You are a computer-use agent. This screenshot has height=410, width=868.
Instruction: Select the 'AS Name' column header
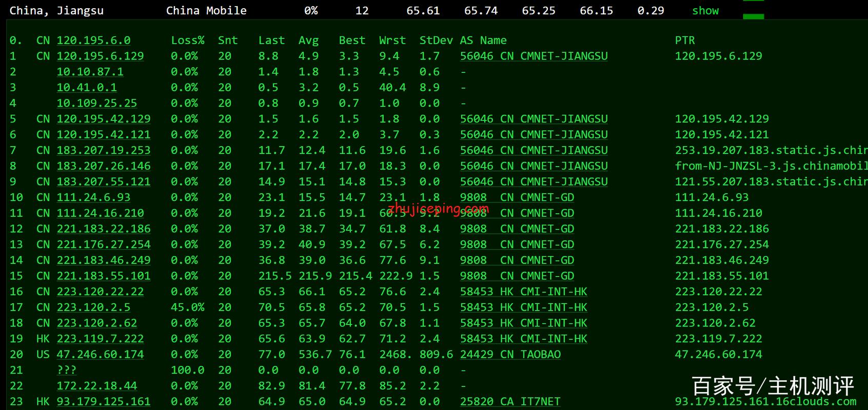pyautogui.click(x=483, y=40)
